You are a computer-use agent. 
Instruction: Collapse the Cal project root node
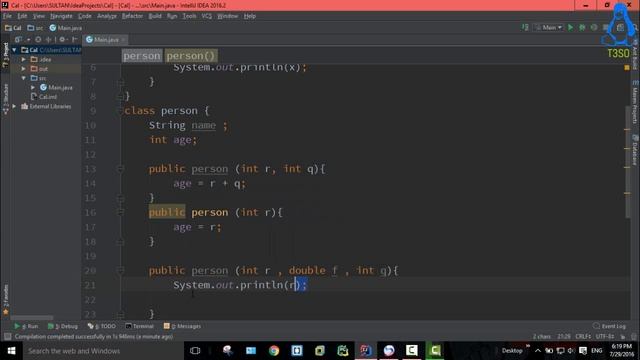(x=15, y=50)
